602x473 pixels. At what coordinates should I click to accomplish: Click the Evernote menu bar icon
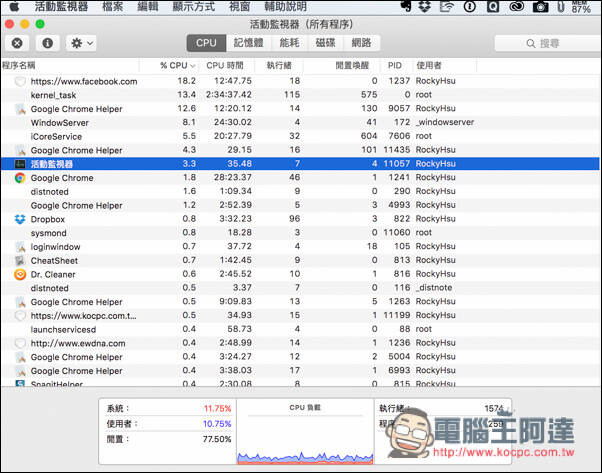tap(406, 6)
